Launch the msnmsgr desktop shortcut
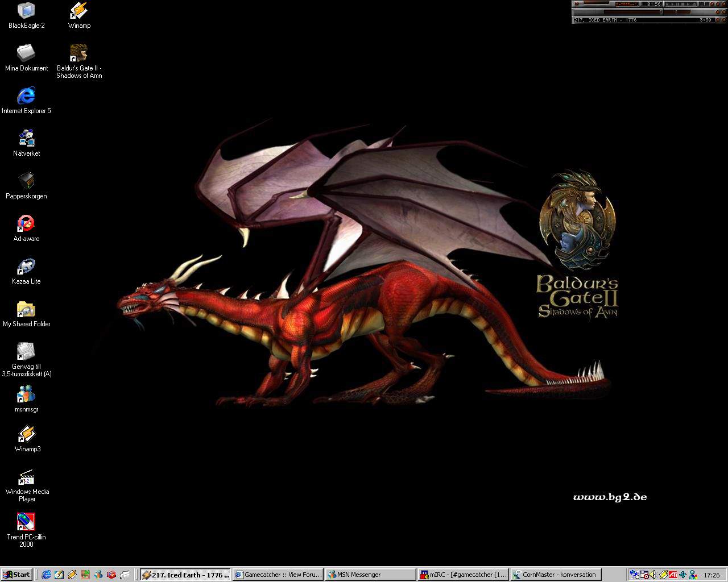This screenshot has height=582, width=728. (26, 400)
